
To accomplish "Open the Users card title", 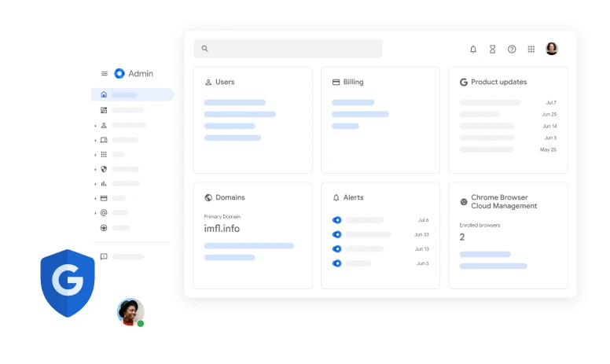I will coord(225,82).
